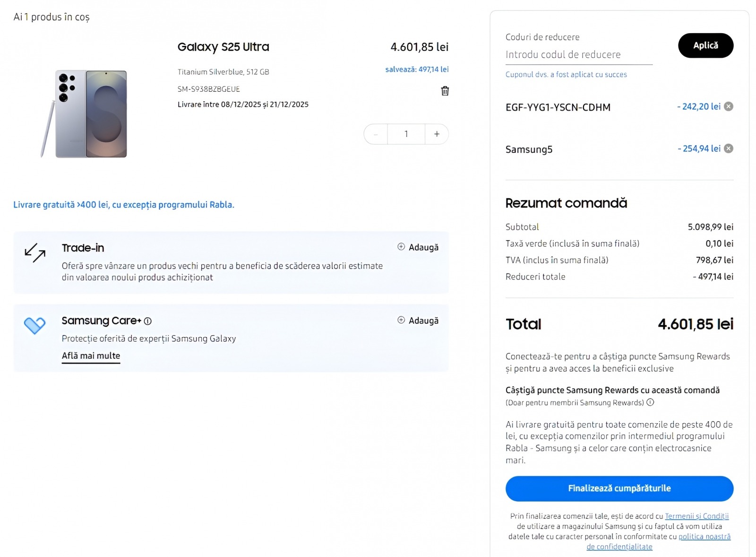The height and width of the screenshot is (557, 756).
Task: Click the info icon beside Samsung Care+
Action: [148, 321]
